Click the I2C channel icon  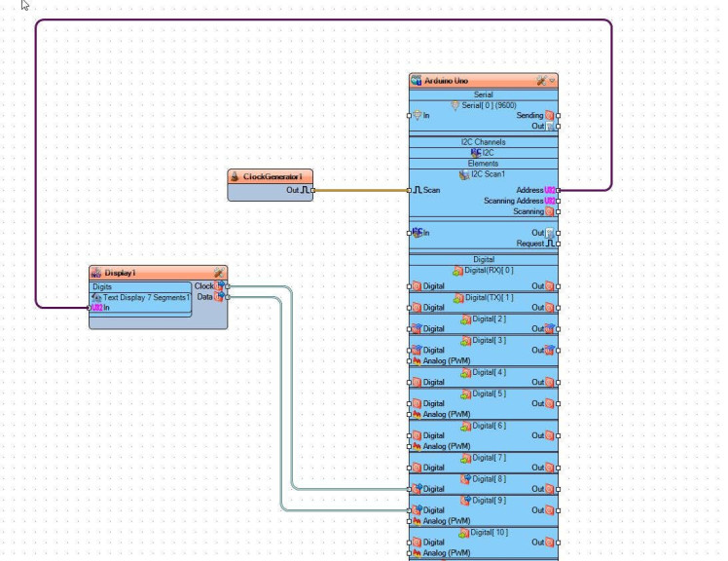(x=475, y=153)
